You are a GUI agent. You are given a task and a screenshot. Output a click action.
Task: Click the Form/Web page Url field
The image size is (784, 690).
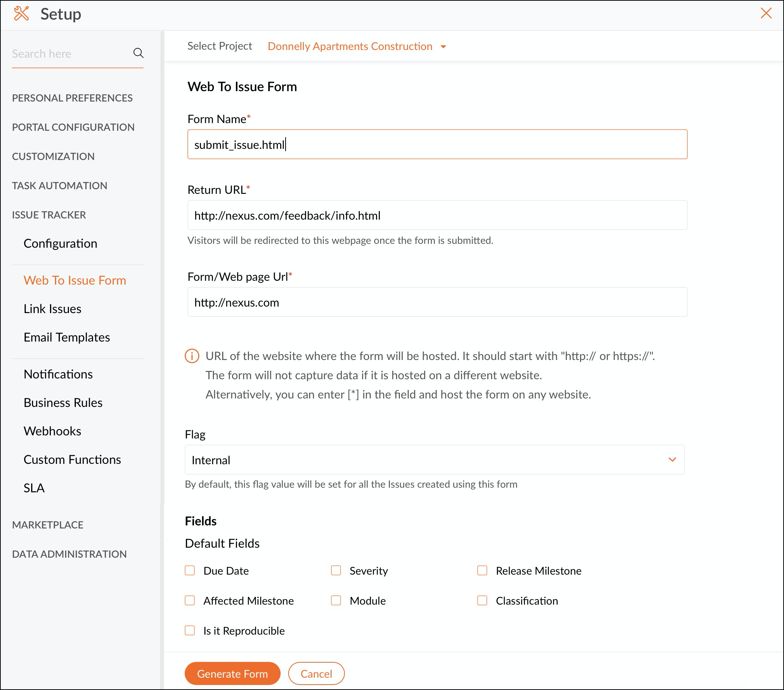437,302
